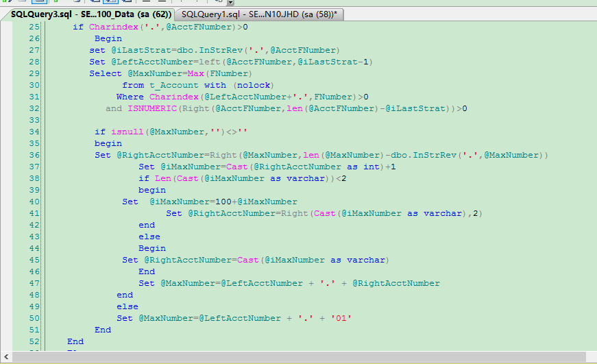Click 'Max' function on line 29
This screenshot has height=364, width=597.
196,73
